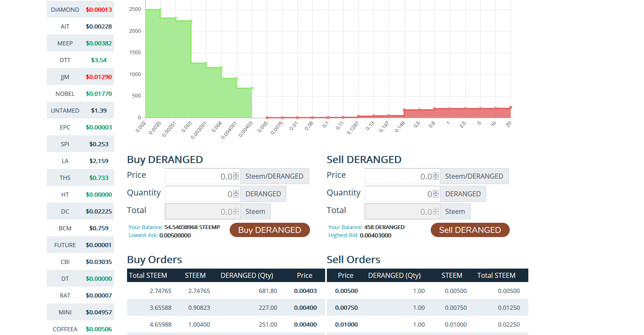Focus the Sell Price input field
The width and height of the screenshot is (644, 335).
(402, 176)
